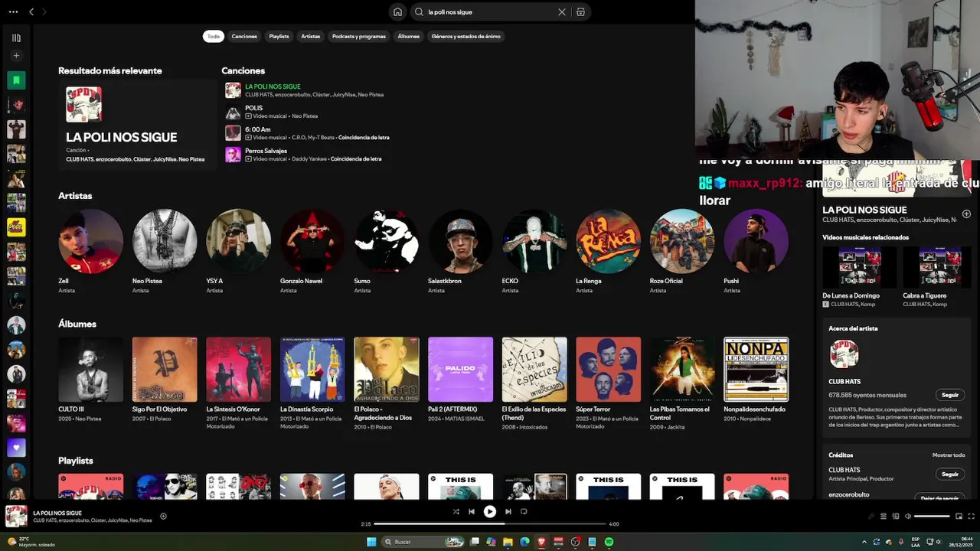This screenshot has width=980, height=551.
Task: Follow CLUB HATS in Créditos section
Action: [949, 474]
